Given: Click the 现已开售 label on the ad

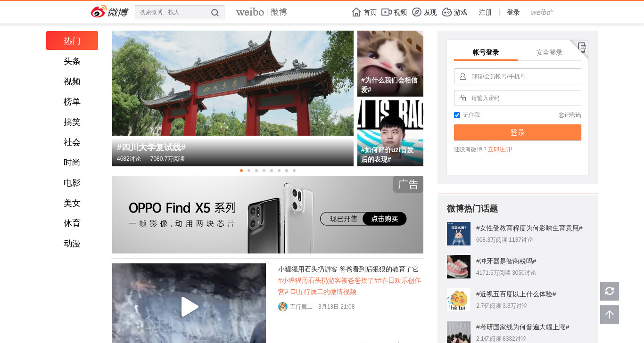Looking at the screenshot, I should (x=344, y=219).
